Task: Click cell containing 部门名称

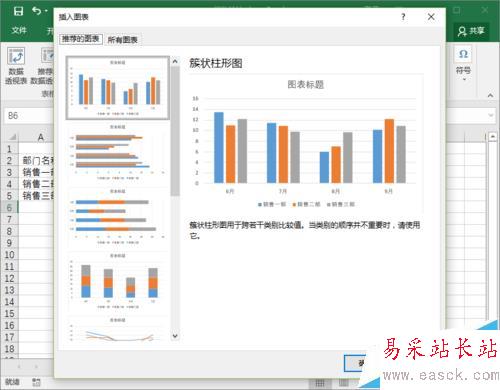Action: (x=36, y=161)
